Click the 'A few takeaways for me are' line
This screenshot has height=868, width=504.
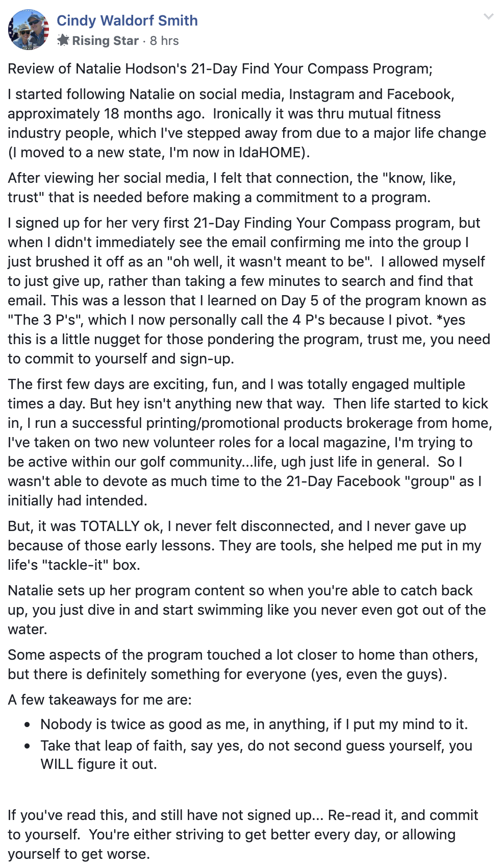100,700
